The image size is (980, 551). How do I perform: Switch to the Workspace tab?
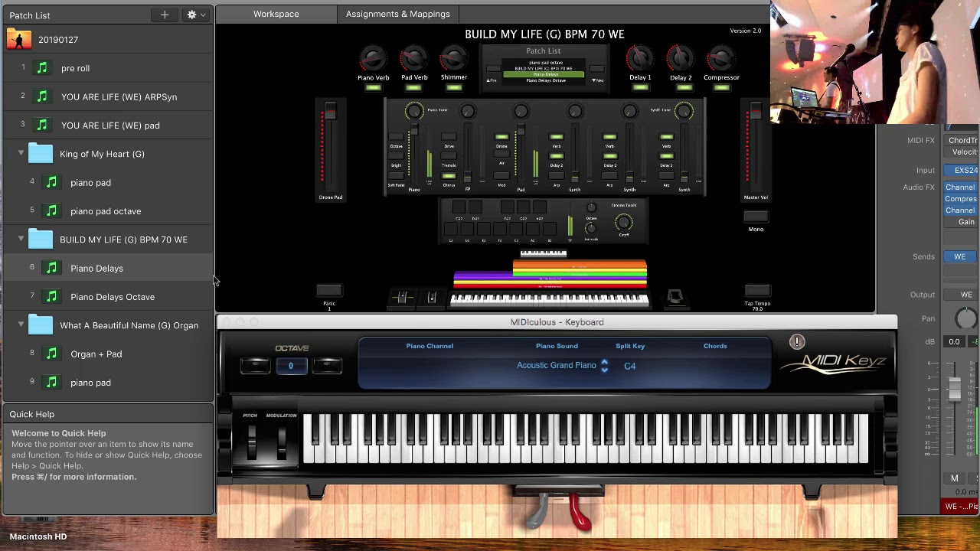click(x=276, y=14)
